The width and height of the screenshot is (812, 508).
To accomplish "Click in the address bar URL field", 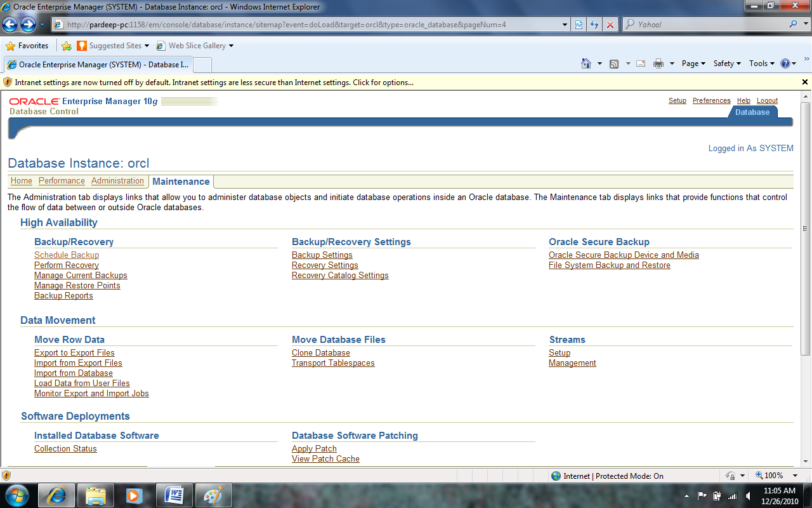I will point(311,25).
